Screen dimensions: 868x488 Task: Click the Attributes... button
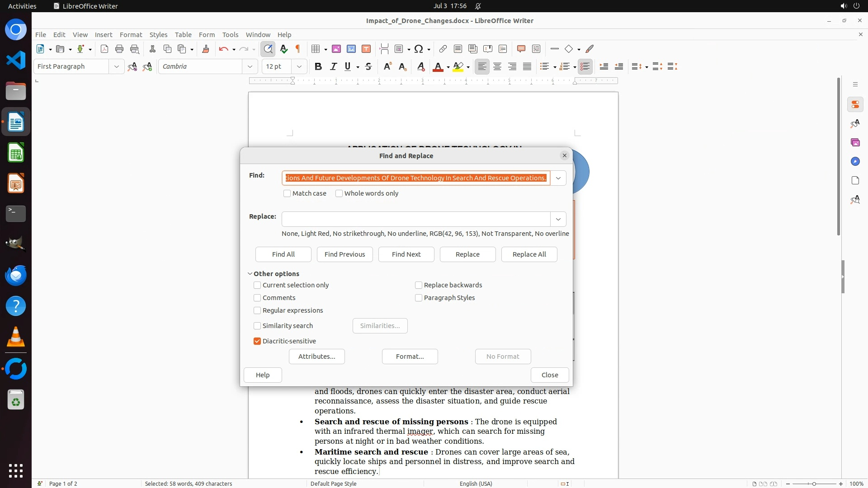pyautogui.click(x=316, y=357)
